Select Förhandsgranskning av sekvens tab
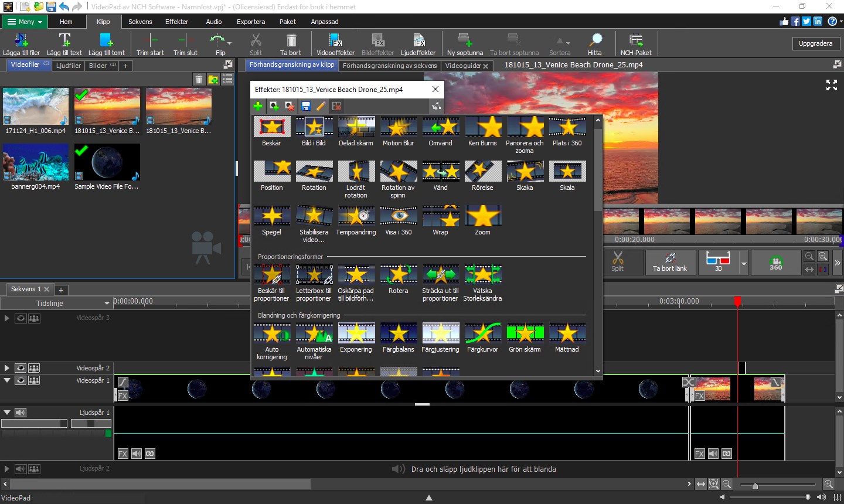The width and height of the screenshot is (844, 504). 390,66
